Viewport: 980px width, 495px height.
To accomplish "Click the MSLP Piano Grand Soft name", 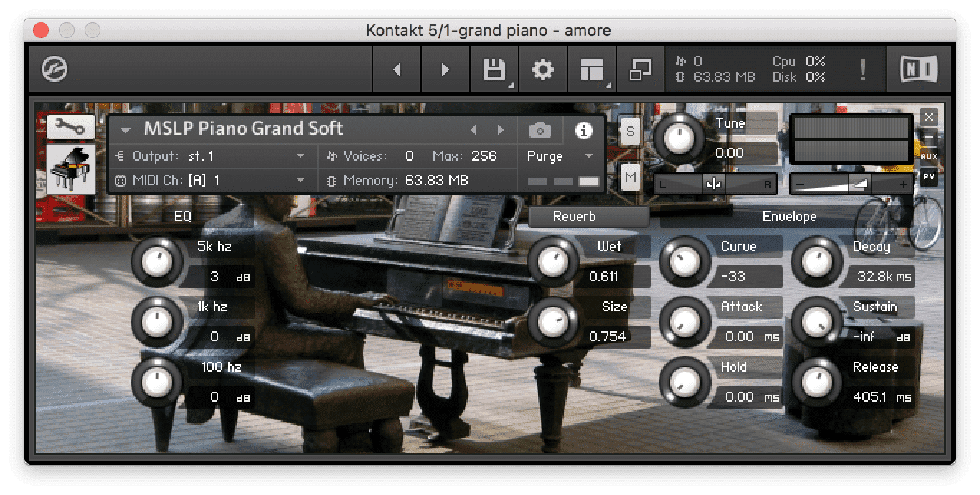I will tap(243, 129).
